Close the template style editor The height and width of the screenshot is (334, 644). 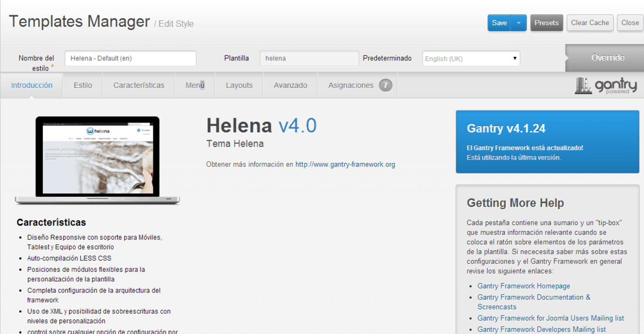coord(629,23)
